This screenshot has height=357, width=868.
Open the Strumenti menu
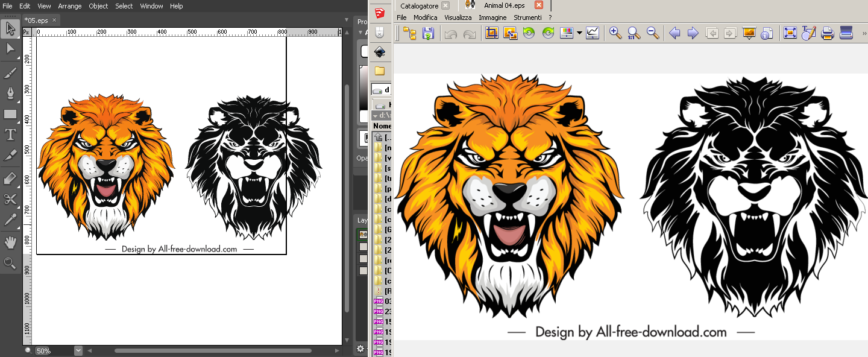[x=527, y=17]
